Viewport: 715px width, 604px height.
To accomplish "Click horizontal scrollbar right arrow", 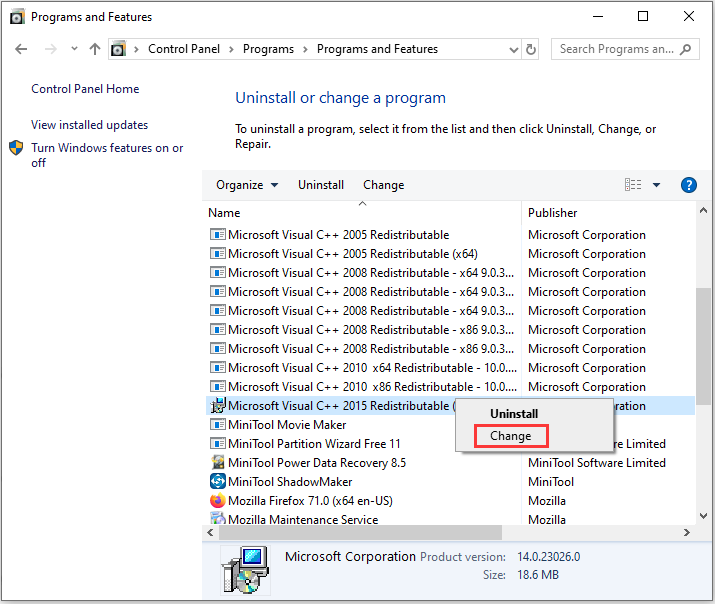I will [686, 532].
